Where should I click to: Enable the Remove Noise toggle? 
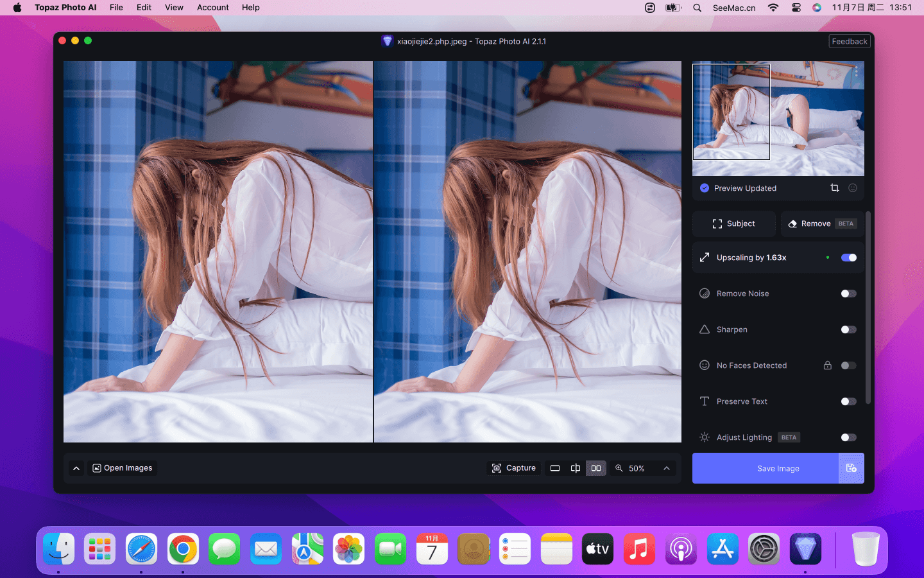point(848,293)
